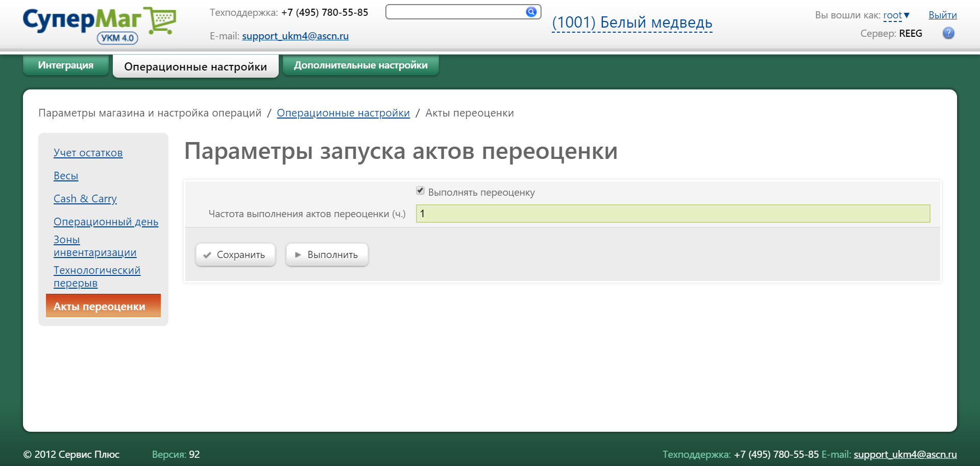Viewport: 980px width, 466px height.
Task: Open Технологический перерыв settings
Action: [x=97, y=276]
